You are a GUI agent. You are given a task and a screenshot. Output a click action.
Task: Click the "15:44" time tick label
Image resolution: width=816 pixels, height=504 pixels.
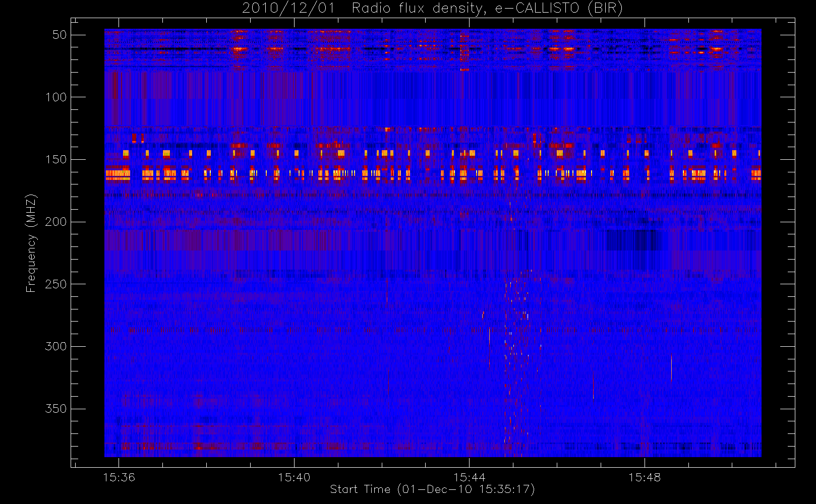(x=469, y=477)
